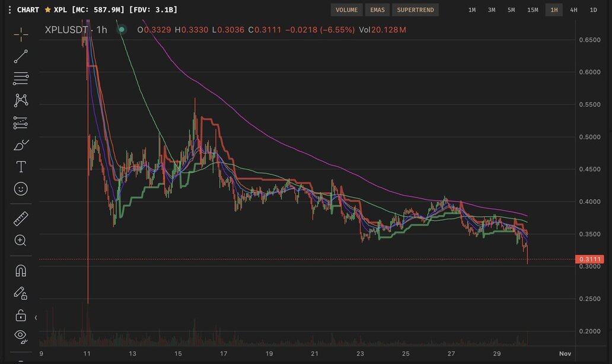This screenshot has height=364, width=612.
Task: Select the crosshair cursor tool
Action: (21, 34)
